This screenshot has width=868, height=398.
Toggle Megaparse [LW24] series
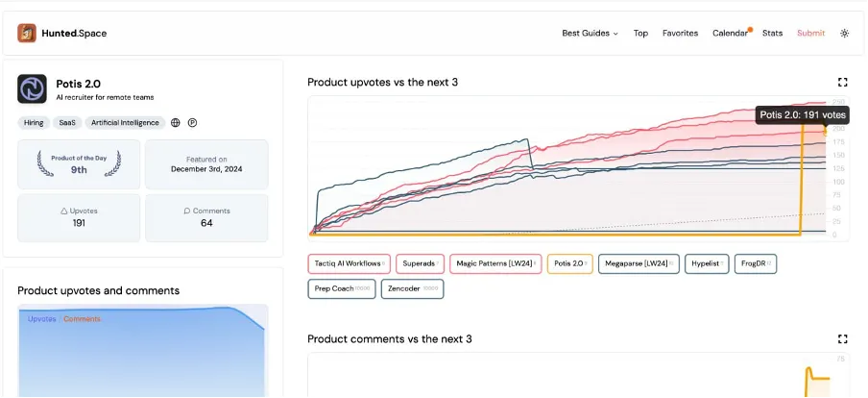pyautogui.click(x=639, y=263)
